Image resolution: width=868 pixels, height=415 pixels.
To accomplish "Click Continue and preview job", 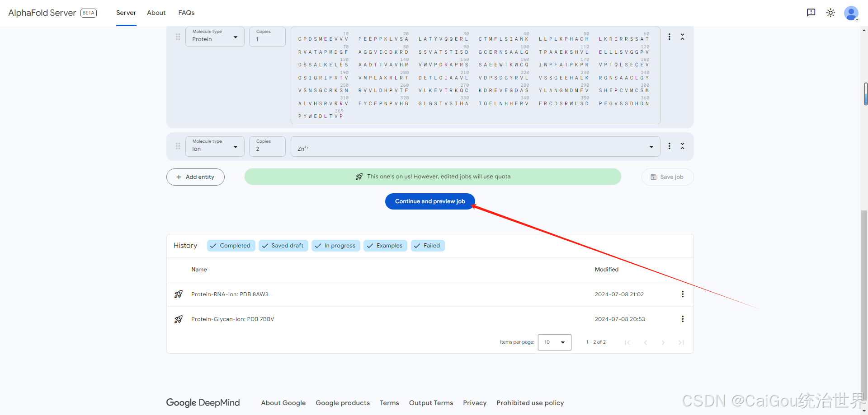I will pos(430,201).
